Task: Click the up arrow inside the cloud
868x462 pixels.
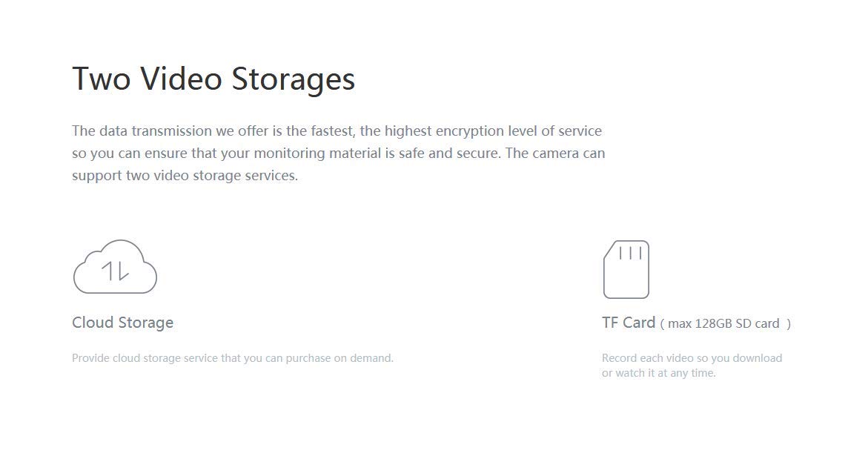Action: pos(107,271)
